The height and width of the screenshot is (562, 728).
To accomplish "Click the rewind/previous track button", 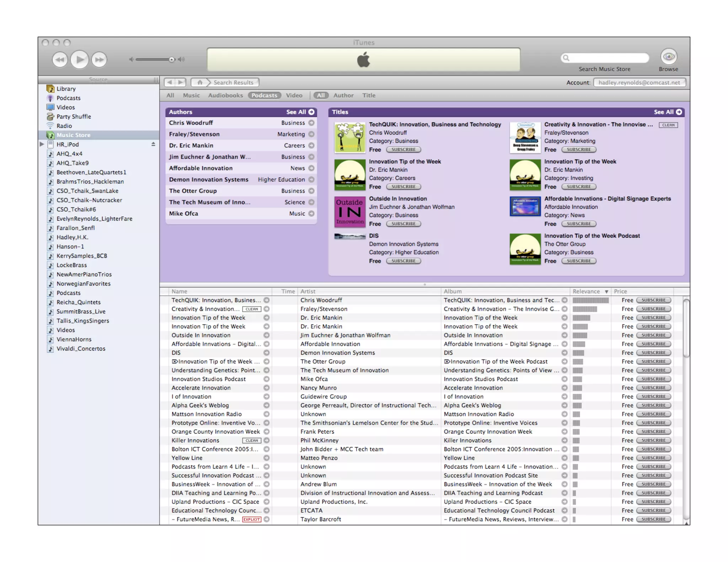I will [60, 59].
